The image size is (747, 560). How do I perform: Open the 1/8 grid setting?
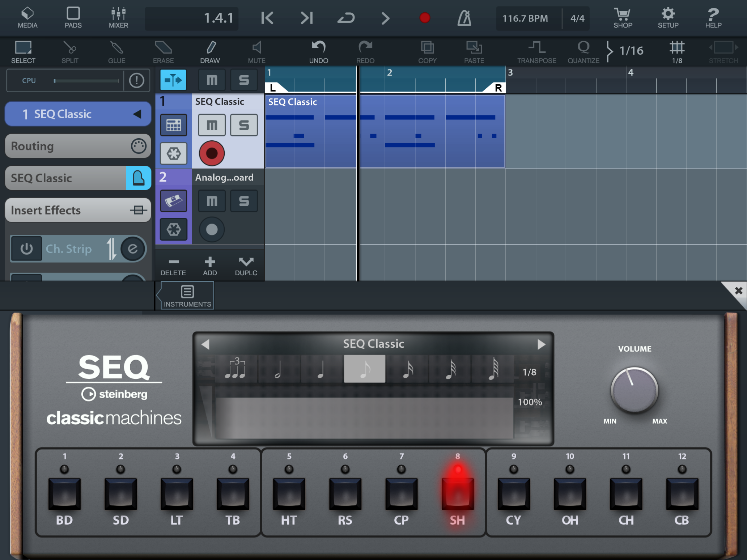pos(677,52)
